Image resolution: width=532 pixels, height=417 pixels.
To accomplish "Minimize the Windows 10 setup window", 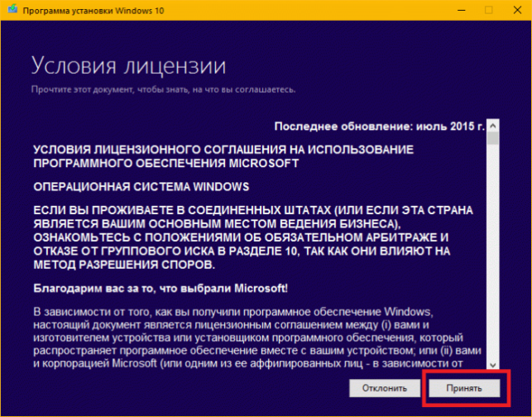I will pyautogui.click(x=461, y=10).
